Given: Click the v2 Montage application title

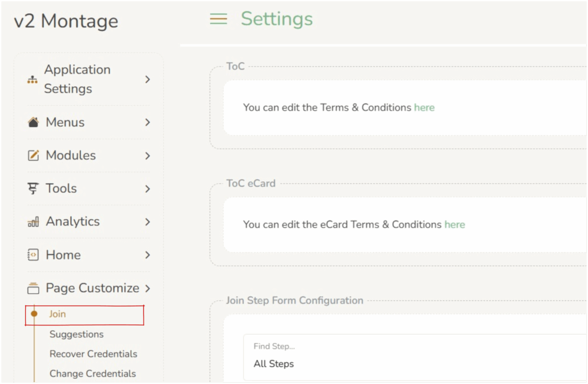Looking at the screenshot, I should click(x=66, y=21).
